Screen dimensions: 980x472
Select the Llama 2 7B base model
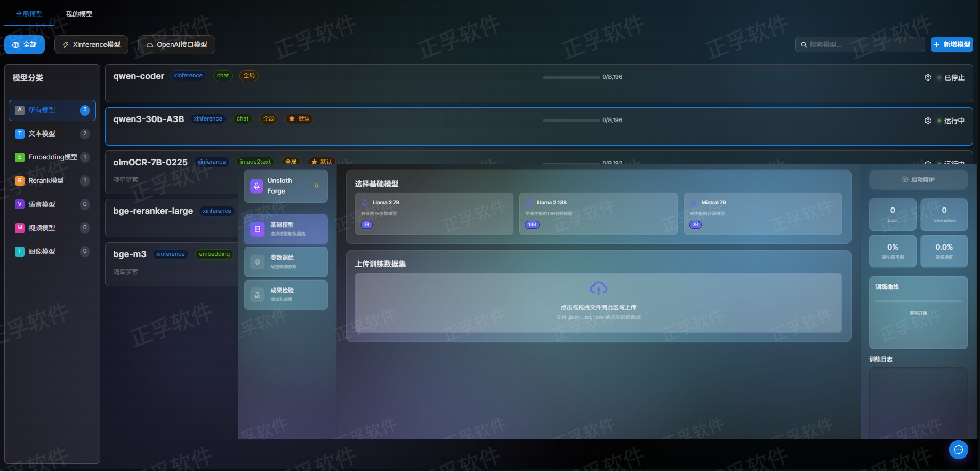point(434,214)
